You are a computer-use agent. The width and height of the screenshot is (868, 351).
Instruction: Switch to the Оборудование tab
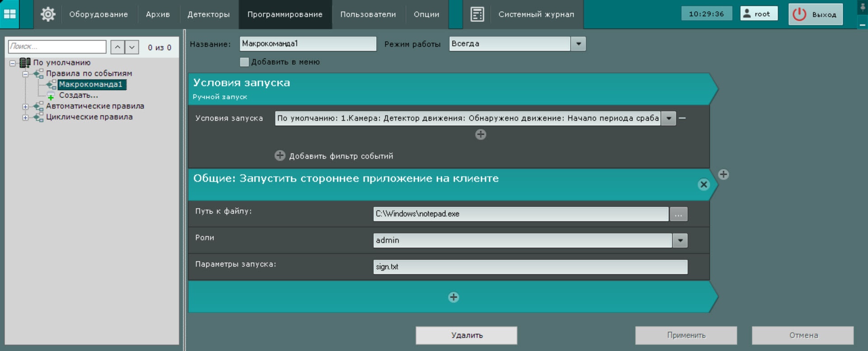point(99,14)
